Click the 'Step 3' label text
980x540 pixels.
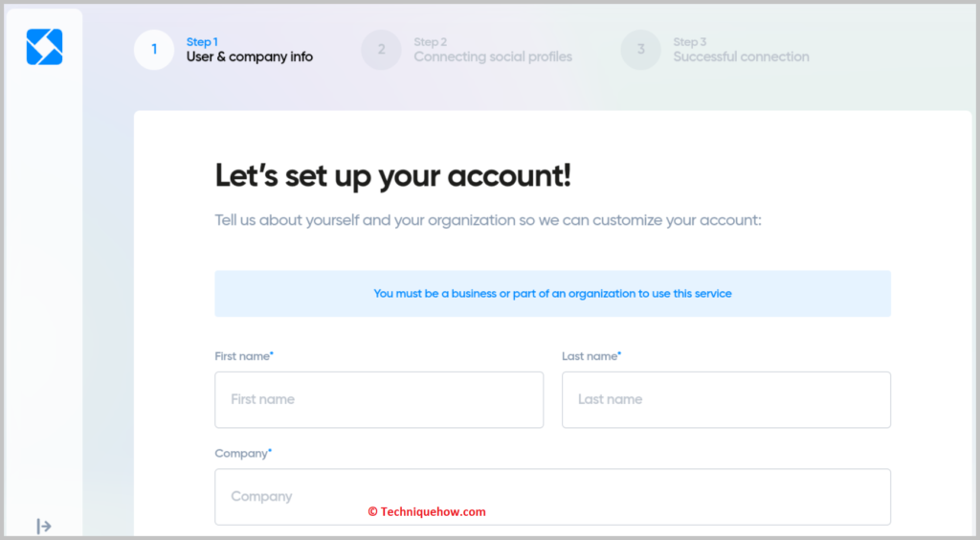point(689,42)
